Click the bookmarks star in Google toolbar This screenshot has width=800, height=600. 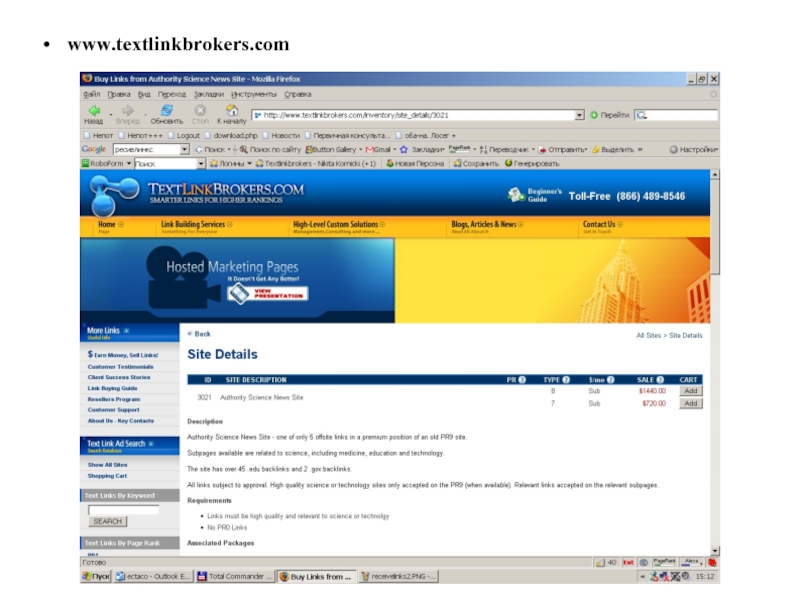404,149
